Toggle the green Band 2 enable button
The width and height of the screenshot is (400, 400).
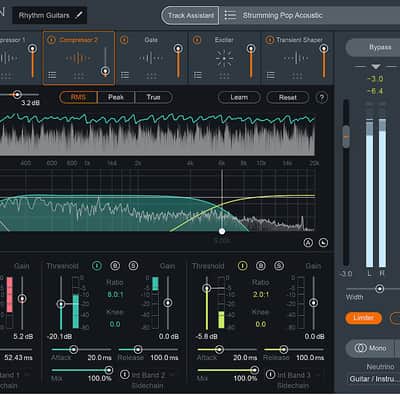(x=97, y=266)
